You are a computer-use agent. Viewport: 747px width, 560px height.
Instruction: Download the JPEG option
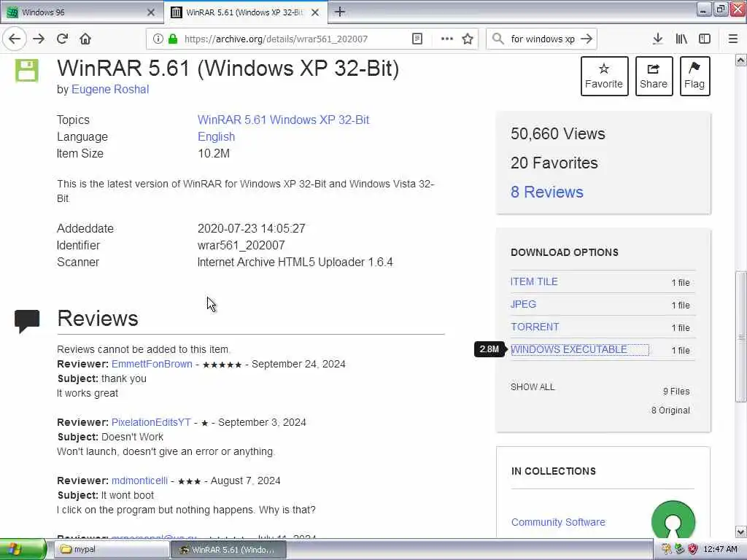[523, 304]
